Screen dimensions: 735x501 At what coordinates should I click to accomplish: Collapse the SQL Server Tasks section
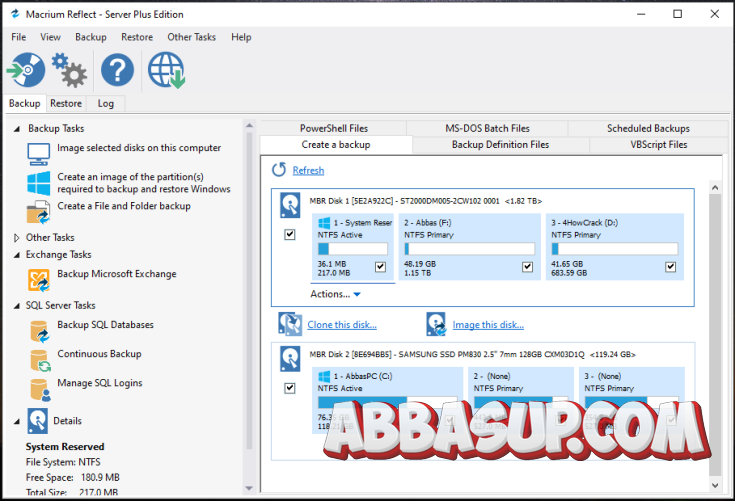17,306
